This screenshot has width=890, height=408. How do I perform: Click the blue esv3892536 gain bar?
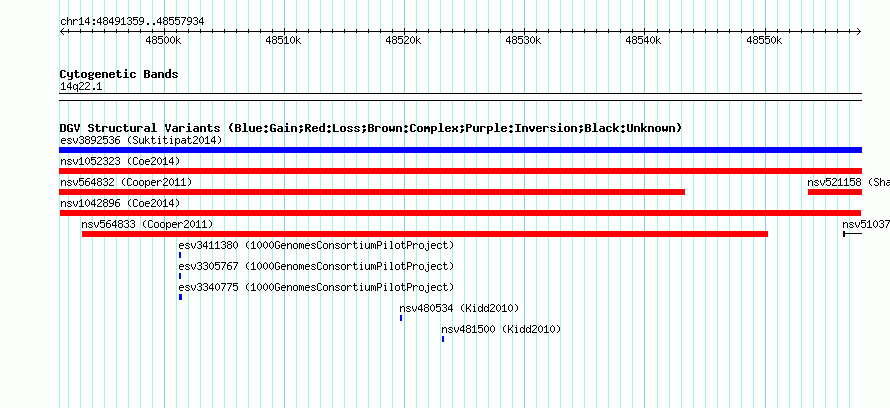click(x=460, y=150)
